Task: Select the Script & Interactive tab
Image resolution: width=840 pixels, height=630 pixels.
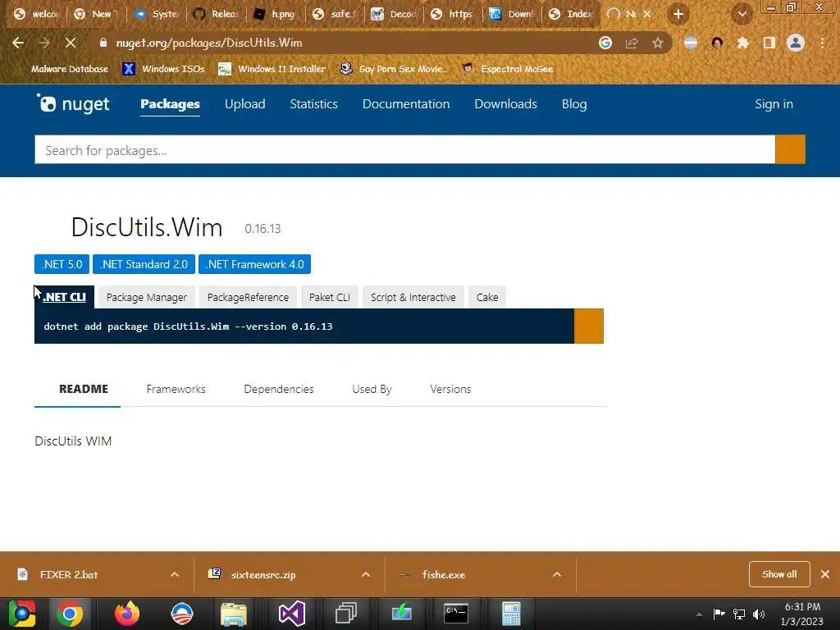Action: 413,297
